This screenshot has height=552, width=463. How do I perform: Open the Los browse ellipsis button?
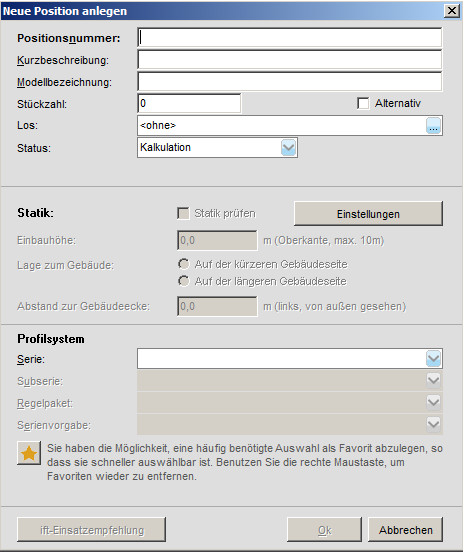coord(433,126)
